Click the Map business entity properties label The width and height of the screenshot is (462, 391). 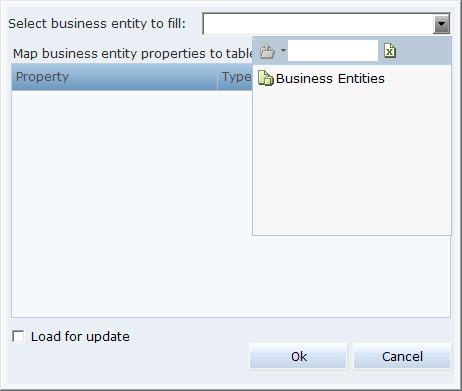coord(133,54)
